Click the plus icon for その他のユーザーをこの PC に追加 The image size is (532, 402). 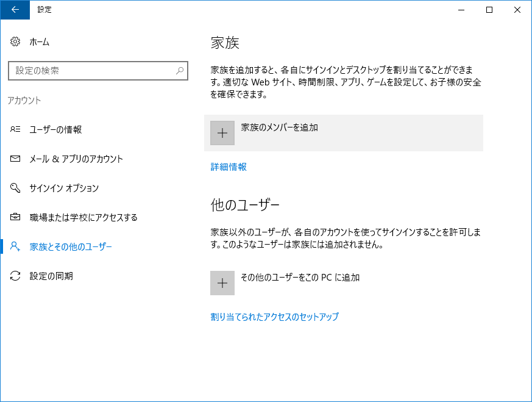(x=222, y=283)
